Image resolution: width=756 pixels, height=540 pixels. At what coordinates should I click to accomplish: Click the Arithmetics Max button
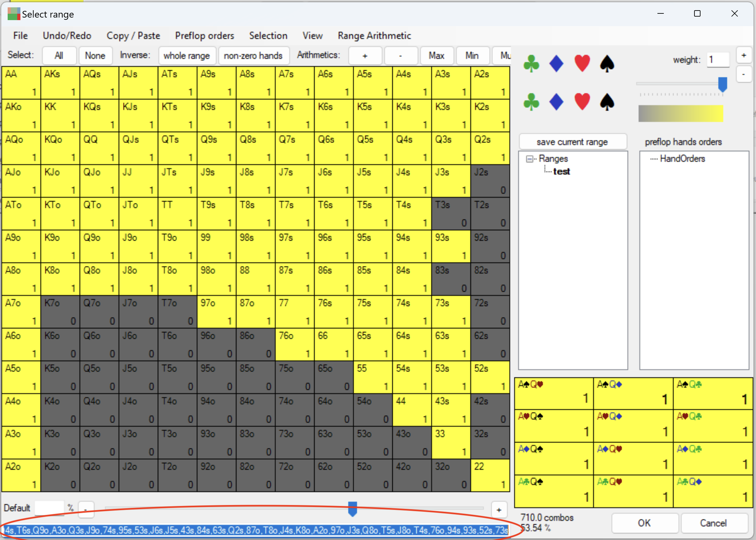point(437,56)
